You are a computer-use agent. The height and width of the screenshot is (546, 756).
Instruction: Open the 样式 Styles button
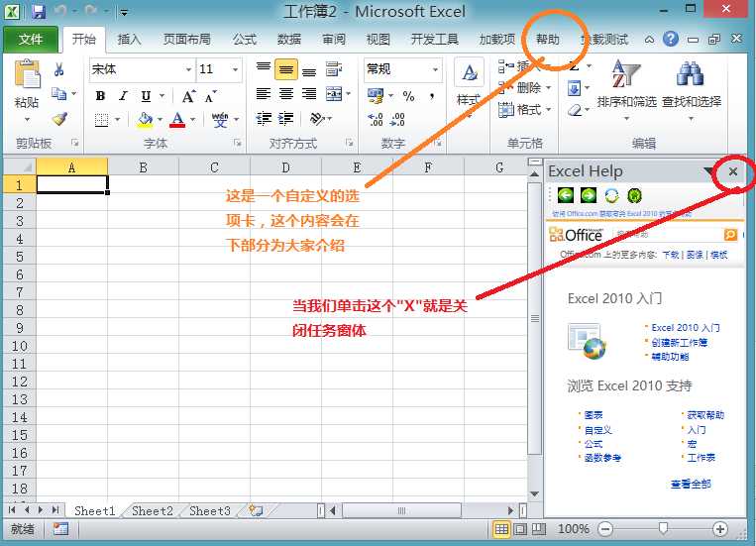tap(469, 87)
